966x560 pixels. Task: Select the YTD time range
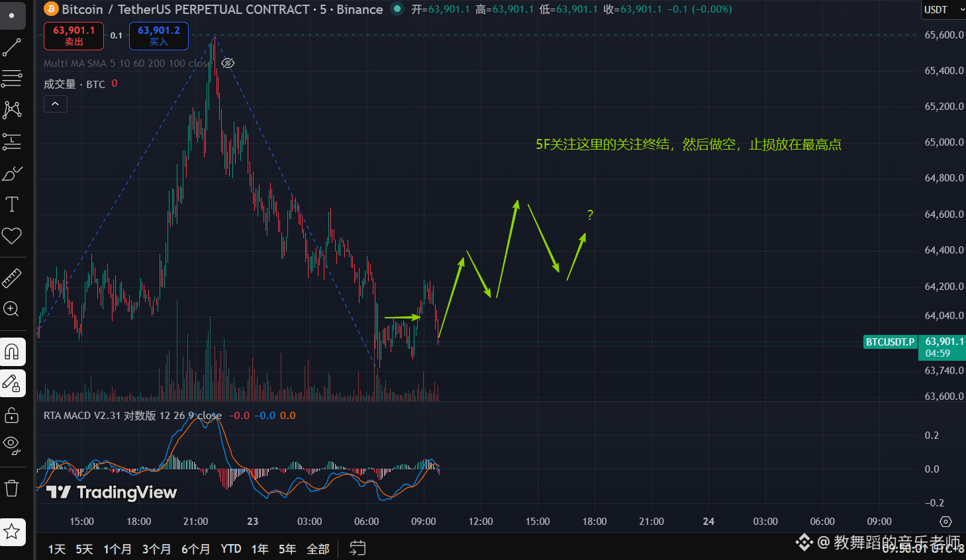[231, 549]
